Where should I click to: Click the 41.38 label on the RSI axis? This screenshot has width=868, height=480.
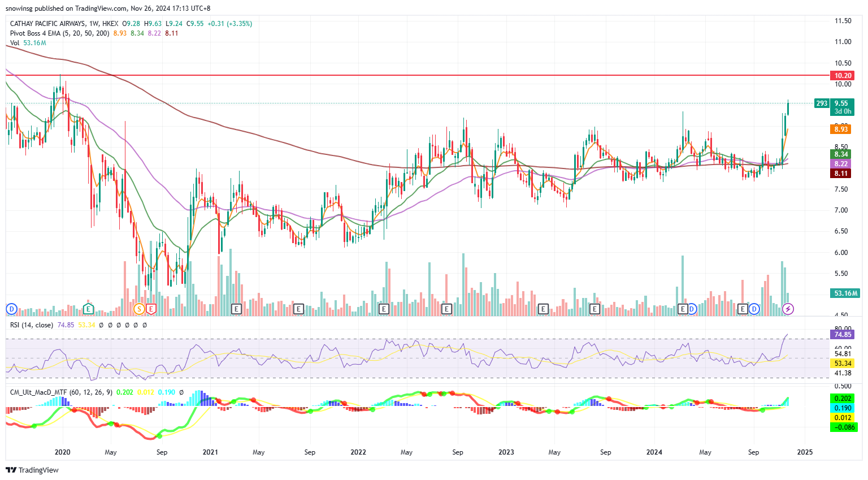click(x=843, y=373)
